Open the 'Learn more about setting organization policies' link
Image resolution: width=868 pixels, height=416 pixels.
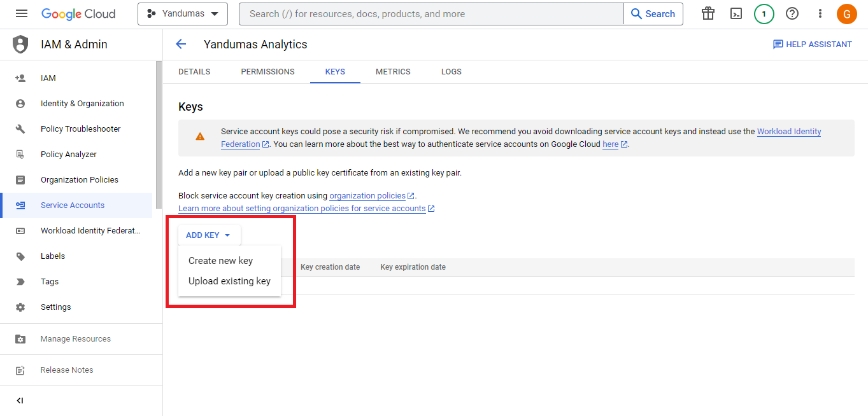(x=302, y=209)
